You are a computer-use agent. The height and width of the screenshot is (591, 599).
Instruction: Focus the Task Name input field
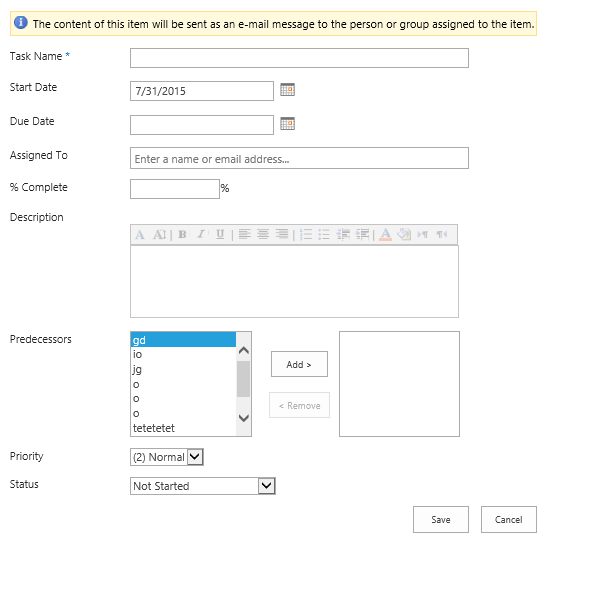pos(299,58)
